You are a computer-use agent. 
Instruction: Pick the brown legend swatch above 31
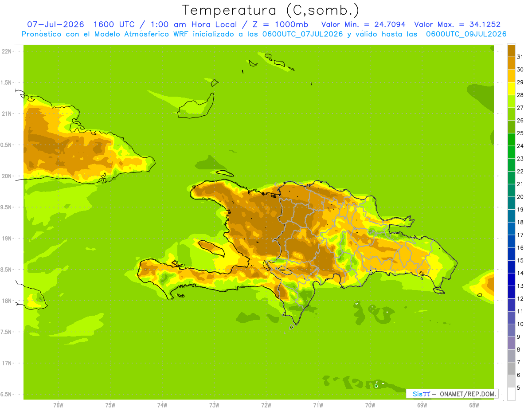click(511, 51)
